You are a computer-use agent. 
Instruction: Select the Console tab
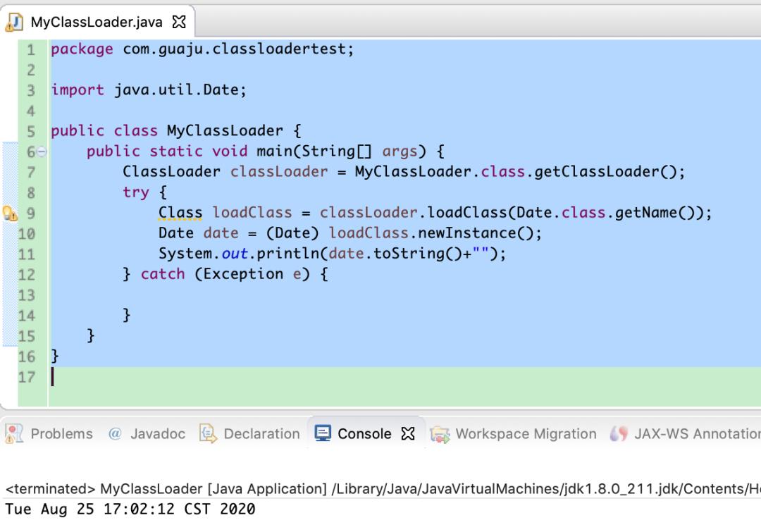pyautogui.click(x=364, y=433)
